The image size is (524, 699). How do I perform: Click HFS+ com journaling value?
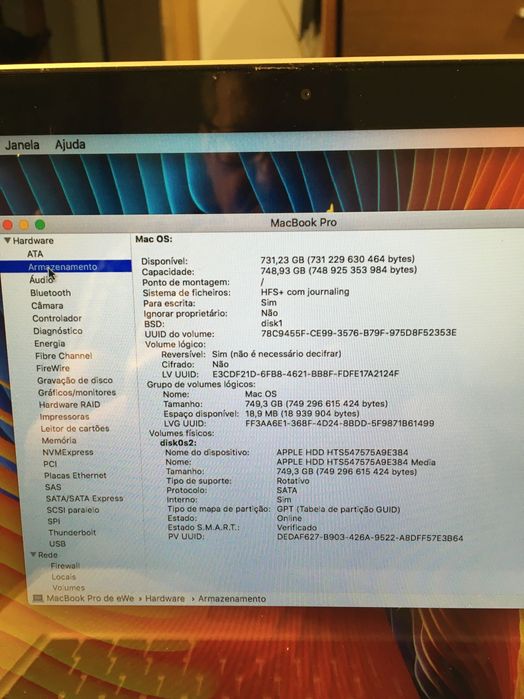(x=305, y=292)
